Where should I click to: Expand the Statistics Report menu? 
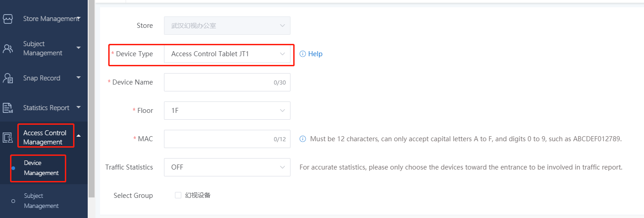[79, 108]
